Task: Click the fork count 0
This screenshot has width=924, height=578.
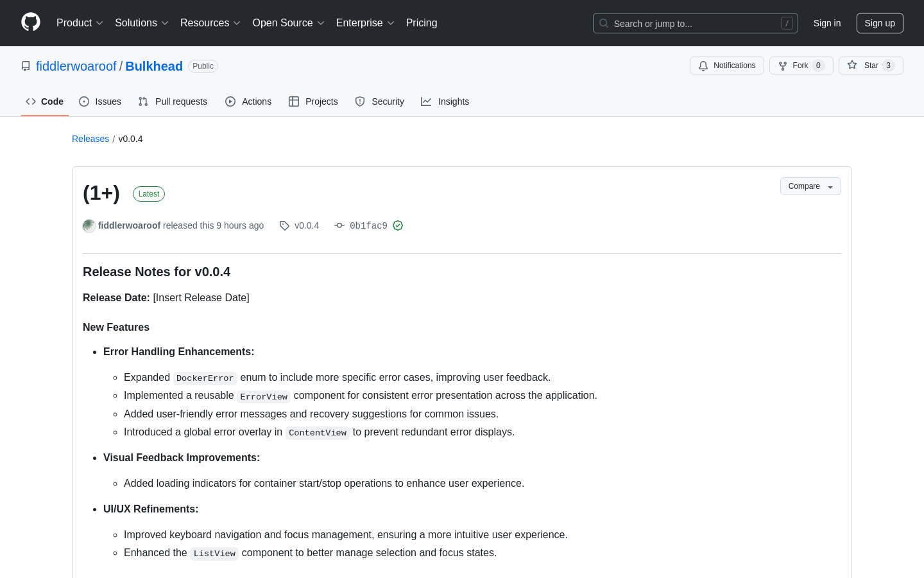Action: tap(818, 66)
